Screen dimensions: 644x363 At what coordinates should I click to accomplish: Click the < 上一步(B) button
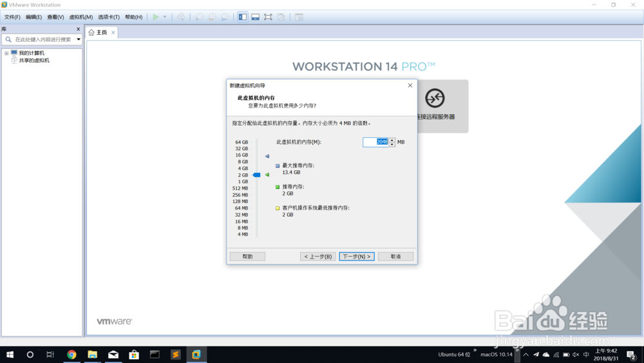[x=318, y=257]
